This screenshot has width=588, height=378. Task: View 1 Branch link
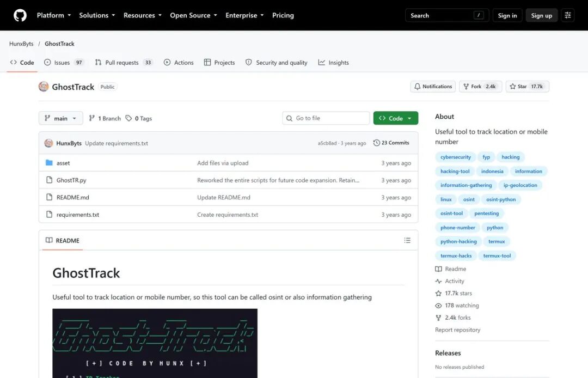pos(105,119)
